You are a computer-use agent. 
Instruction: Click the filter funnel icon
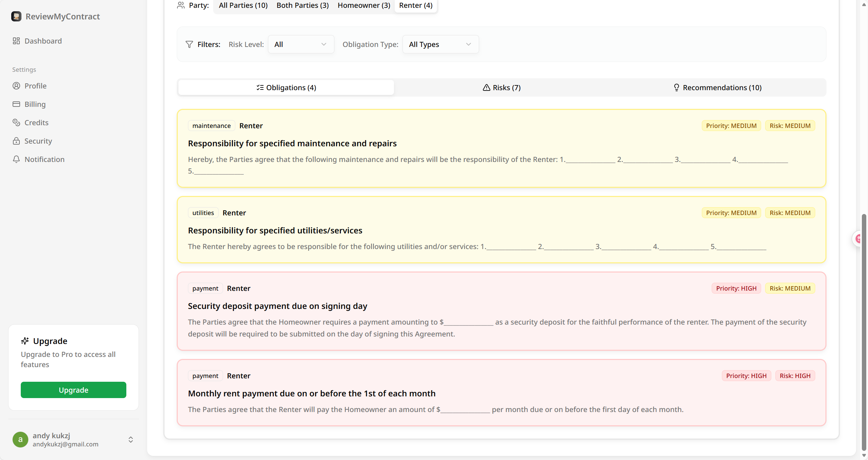(x=189, y=44)
